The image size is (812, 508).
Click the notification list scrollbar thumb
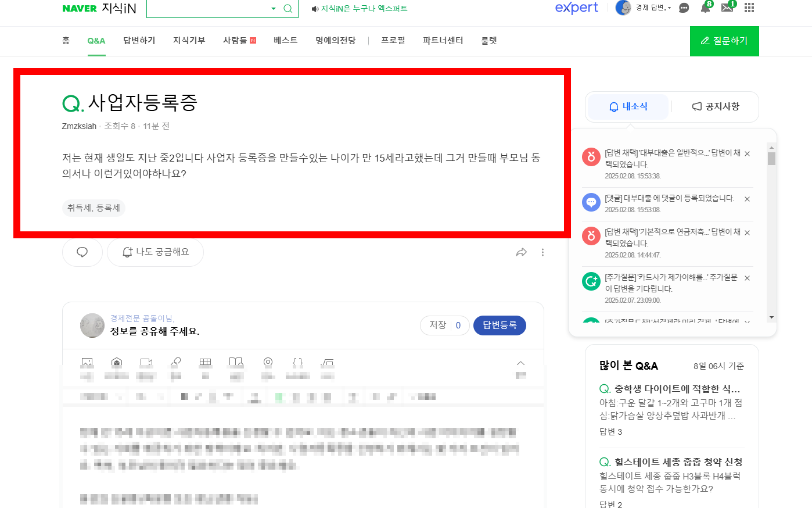click(771, 159)
